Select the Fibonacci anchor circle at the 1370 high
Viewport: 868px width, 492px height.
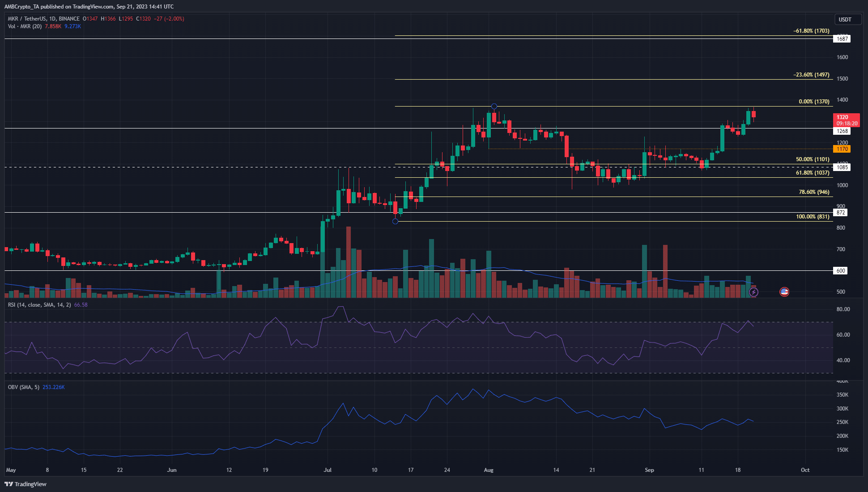pyautogui.click(x=494, y=106)
